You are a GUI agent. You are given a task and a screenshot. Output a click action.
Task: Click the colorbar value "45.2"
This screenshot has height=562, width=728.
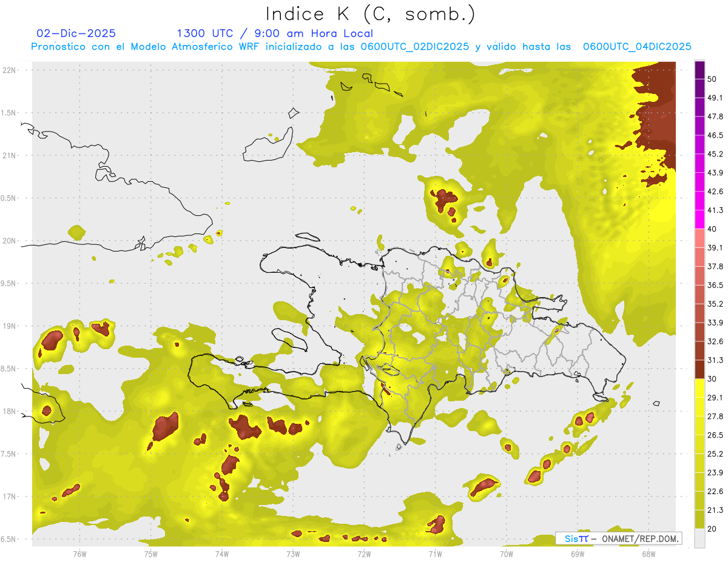716,154
